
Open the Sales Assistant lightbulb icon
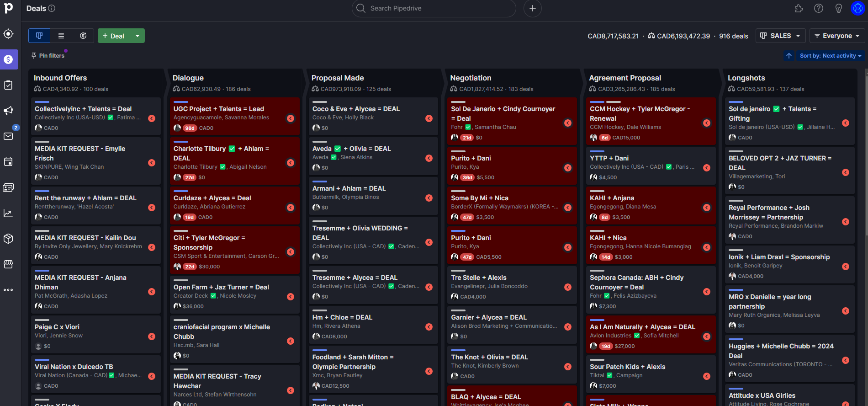tap(839, 8)
